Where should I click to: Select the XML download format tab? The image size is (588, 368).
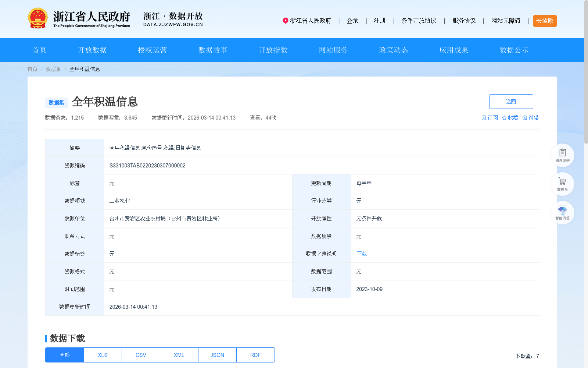pyautogui.click(x=179, y=355)
